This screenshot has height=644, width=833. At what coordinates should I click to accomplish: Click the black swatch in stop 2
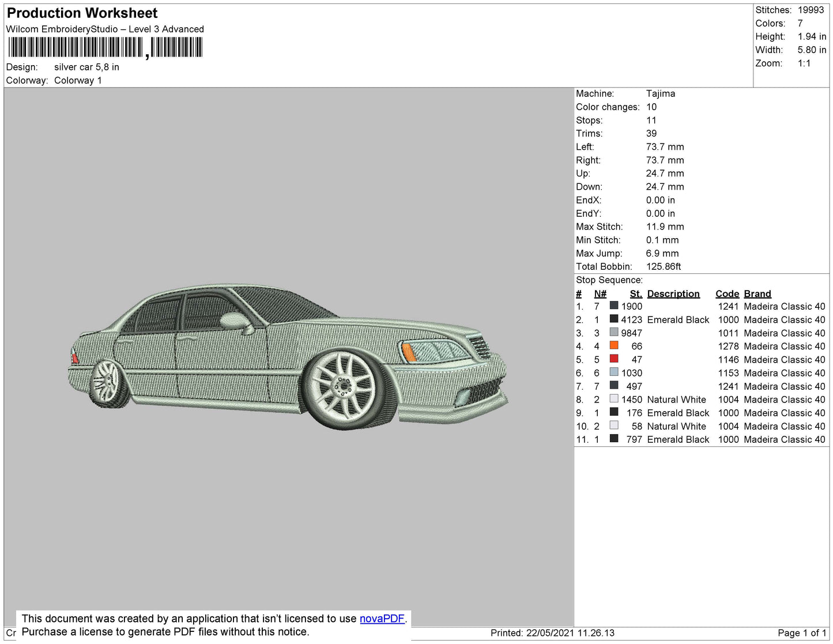tap(614, 319)
